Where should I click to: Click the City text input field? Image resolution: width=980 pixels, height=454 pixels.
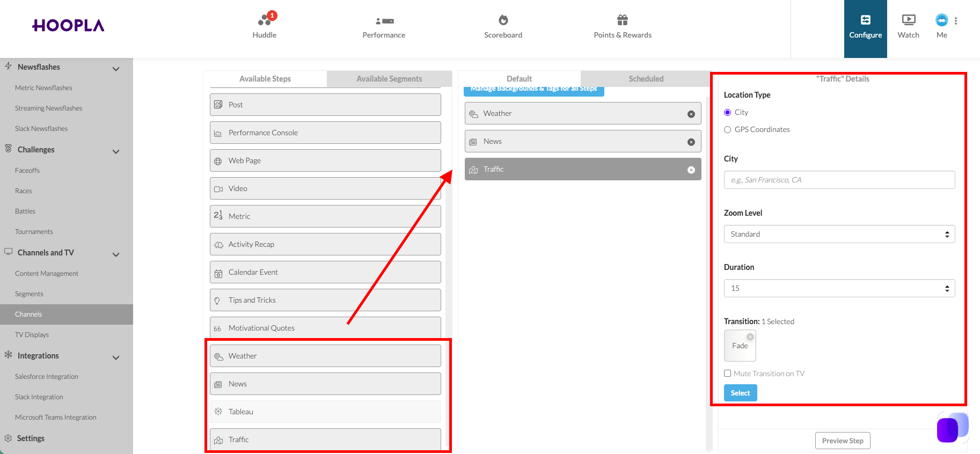[x=839, y=180]
